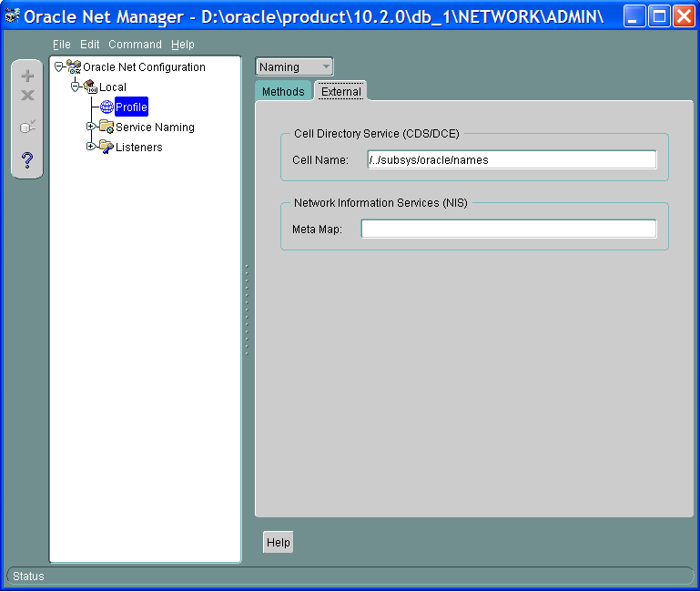Click the Meta Map input field
This screenshot has width=700, height=592.
[x=509, y=229]
